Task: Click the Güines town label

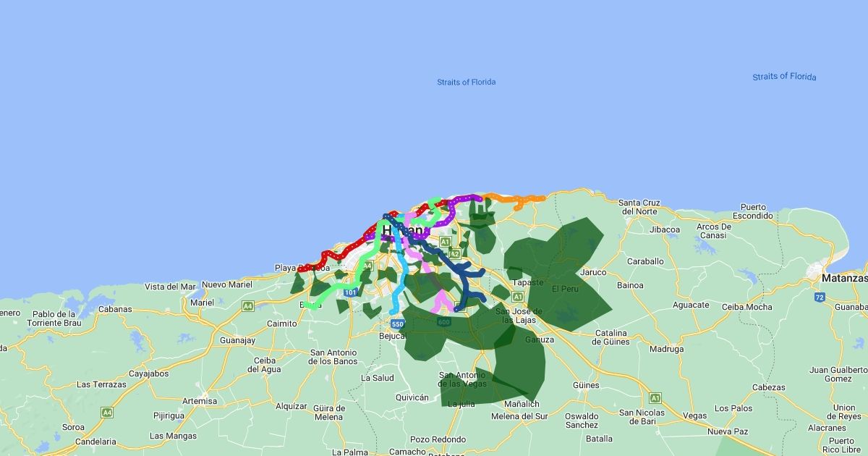Action: coord(585,385)
